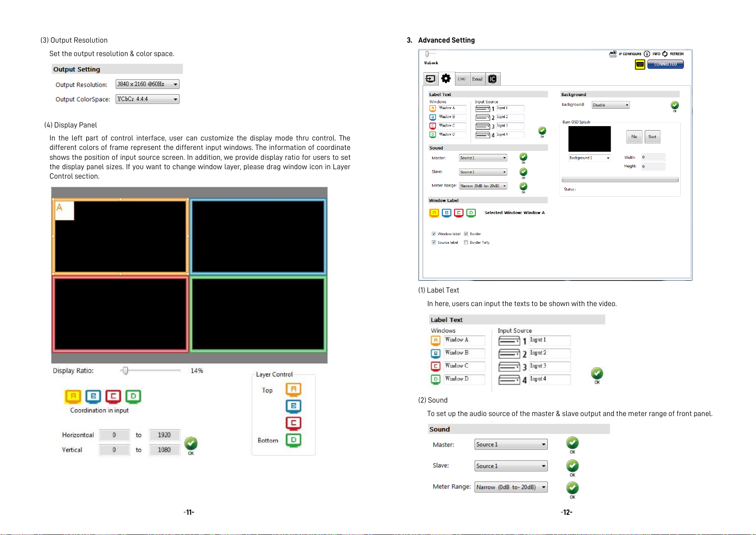The image size is (756, 535).
Task: Click the Height field in Burn OSD Splash
Action: (x=653, y=167)
